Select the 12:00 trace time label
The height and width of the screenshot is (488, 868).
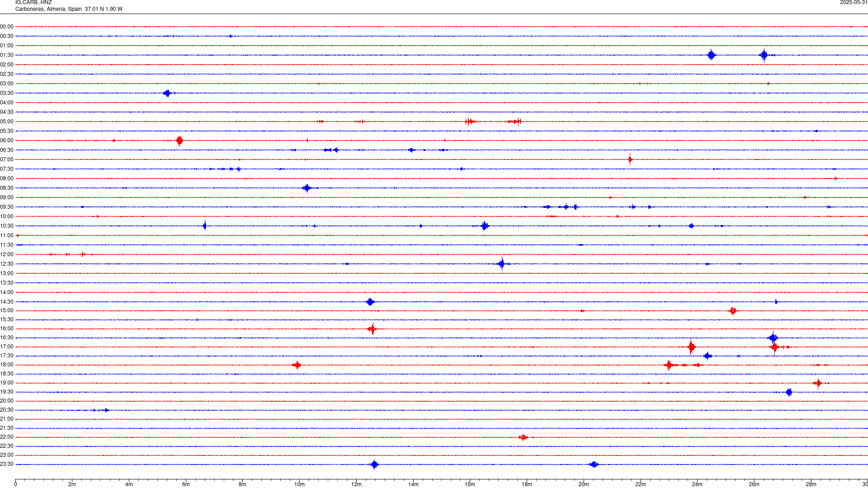coord(7,254)
